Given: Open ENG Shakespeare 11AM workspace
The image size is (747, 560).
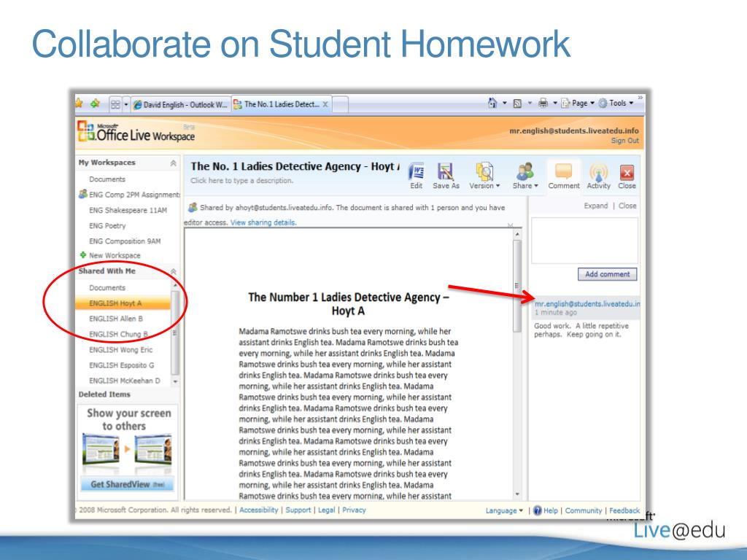Looking at the screenshot, I should click(x=128, y=210).
